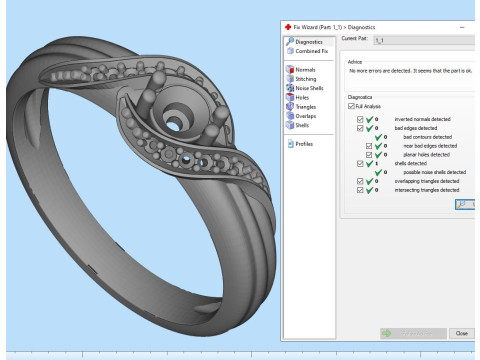The height and width of the screenshot is (360, 480).
Task: Click the ruler along the viewport bottom
Action: tap(240, 355)
